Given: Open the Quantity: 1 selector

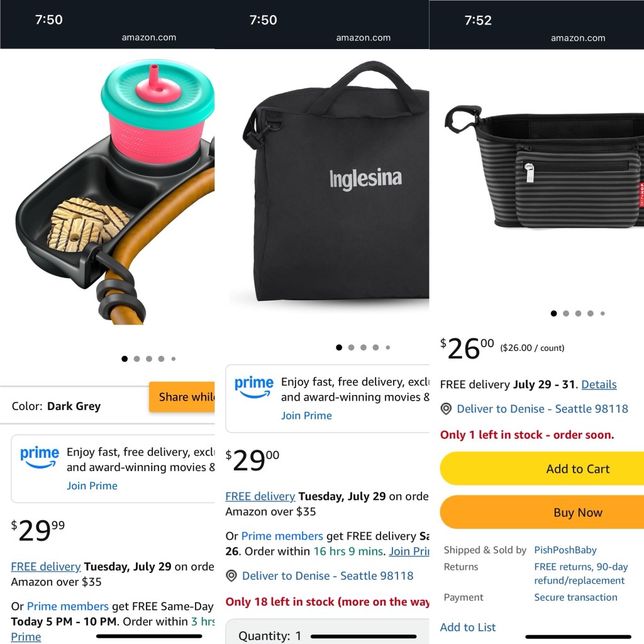Looking at the screenshot, I should (327, 631).
